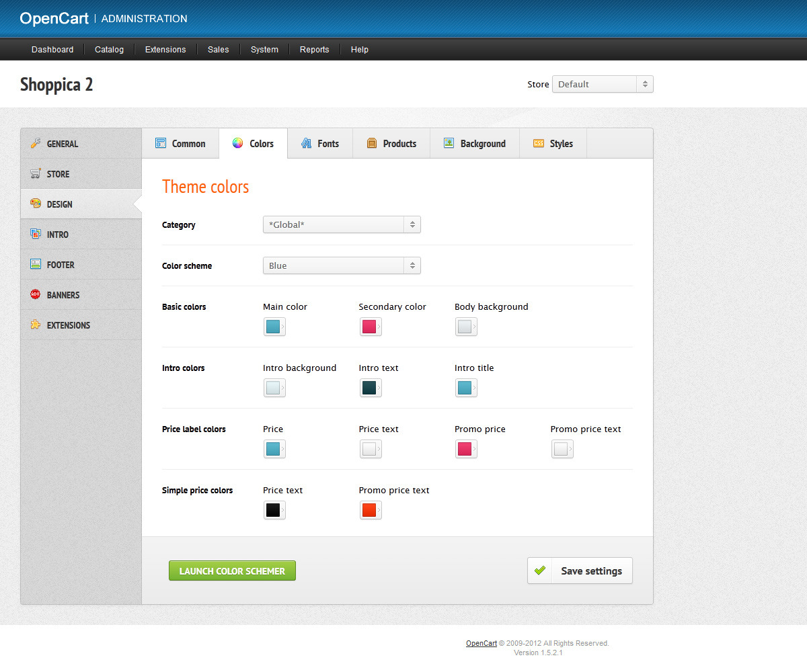Pick the Secondary color swatch
This screenshot has width=807, height=672.
pyautogui.click(x=371, y=327)
